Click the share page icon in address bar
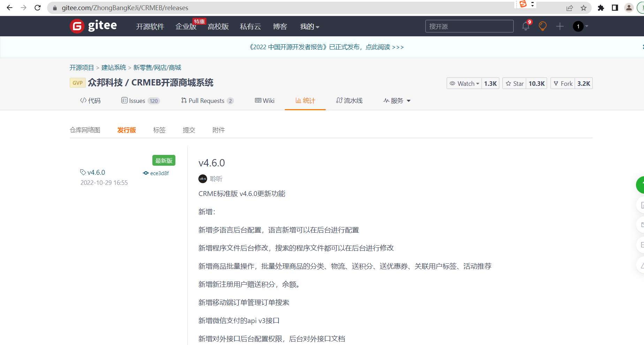 (570, 8)
